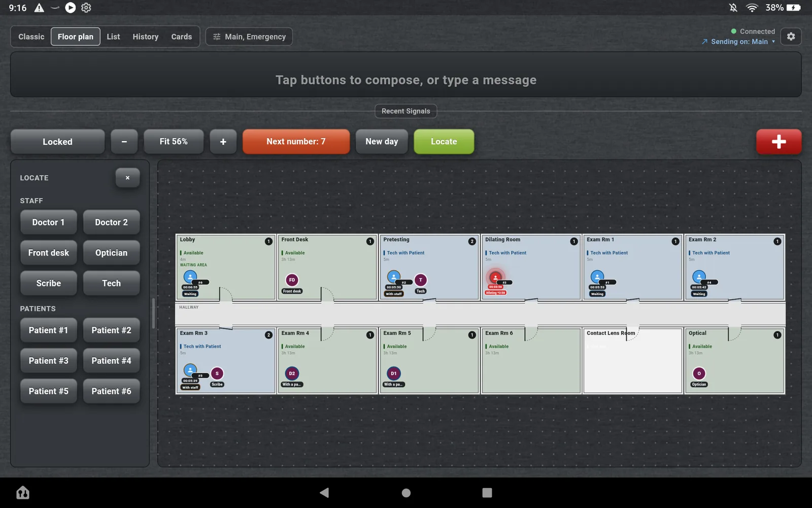Image resolution: width=812 pixels, height=508 pixels.
Task: Locate Patient #1
Action: (49, 330)
